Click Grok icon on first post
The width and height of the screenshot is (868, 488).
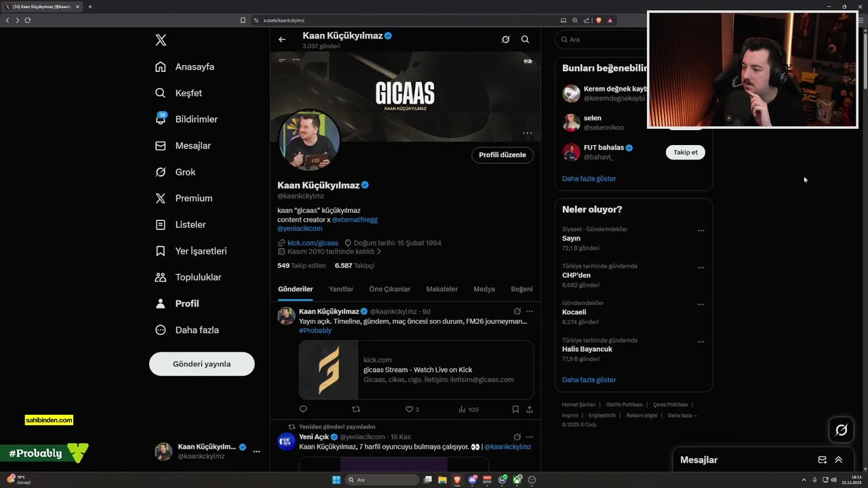(517, 312)
